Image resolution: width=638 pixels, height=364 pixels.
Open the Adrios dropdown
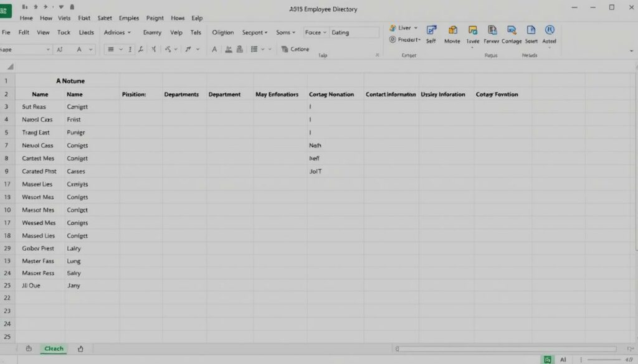tap(117, 32)
